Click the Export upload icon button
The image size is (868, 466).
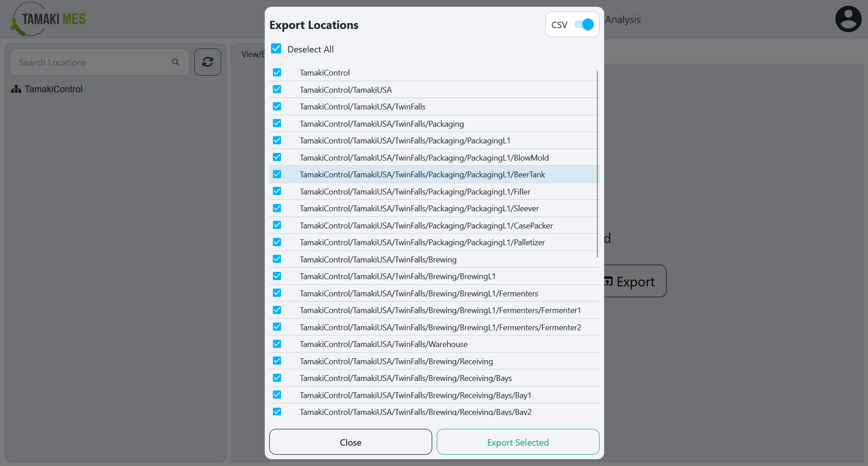click(608, 281)
